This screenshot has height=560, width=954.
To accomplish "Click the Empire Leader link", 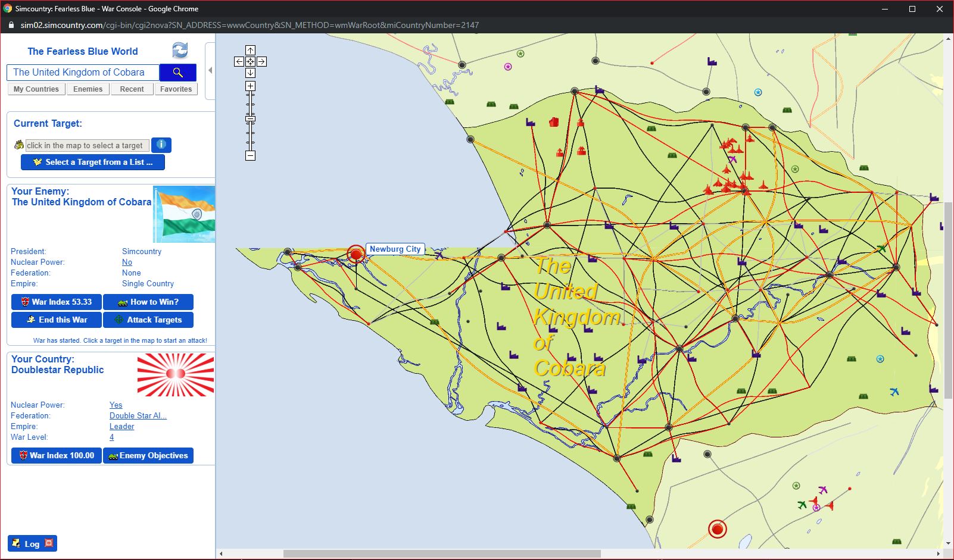I will [121, 427].
